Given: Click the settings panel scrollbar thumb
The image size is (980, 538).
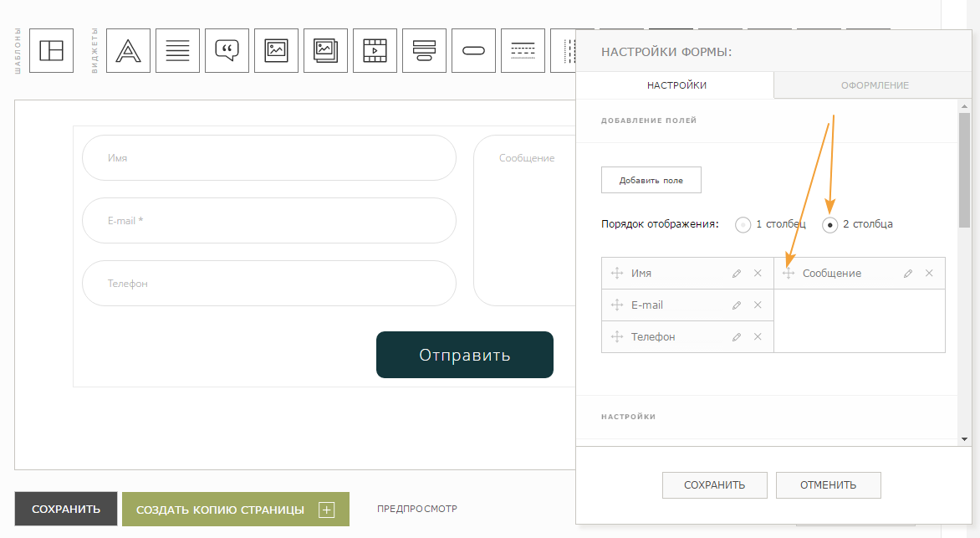Looking at the screenshot, I should (x=964, y=170).
